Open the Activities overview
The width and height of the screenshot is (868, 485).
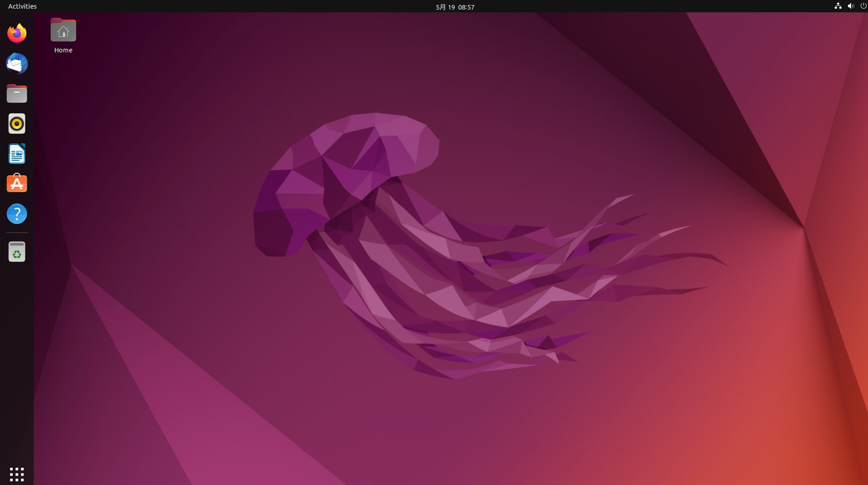coord(22,6)
